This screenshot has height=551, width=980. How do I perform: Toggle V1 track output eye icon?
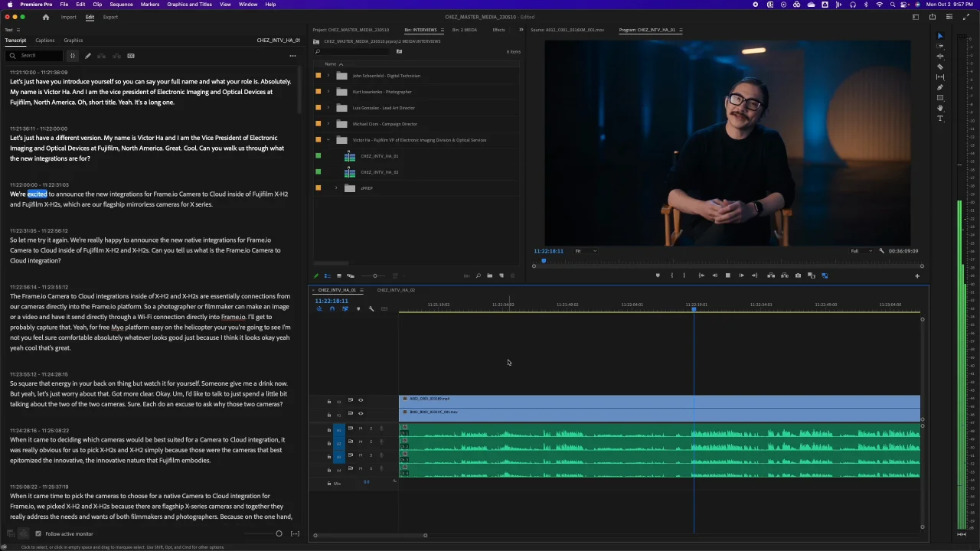pos(361,414)
